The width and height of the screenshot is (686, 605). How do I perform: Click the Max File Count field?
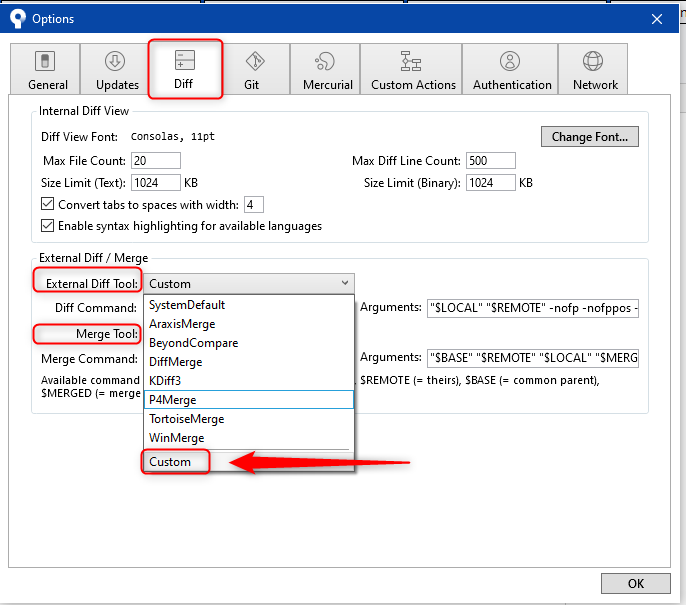pos(155,161)
